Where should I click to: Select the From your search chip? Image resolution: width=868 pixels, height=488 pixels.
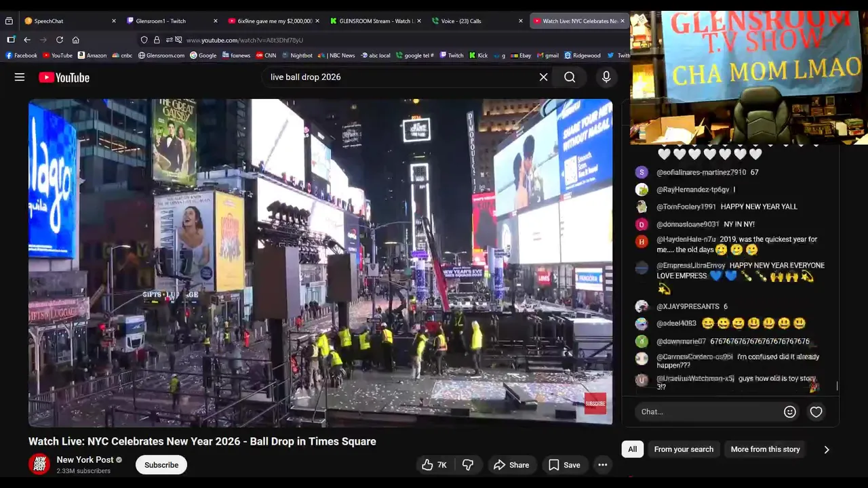(684, 449)
